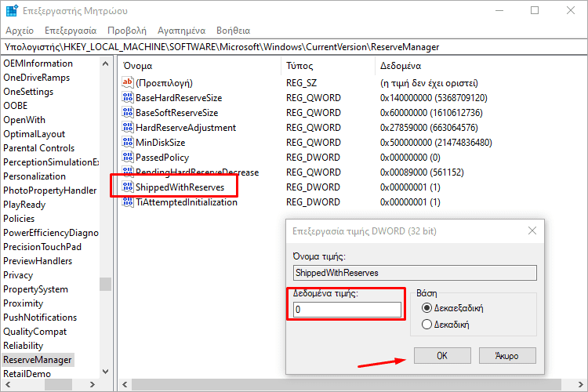Select the PassedPolicy value name
The width and height of the screenshot is (588, 392).
coord(162,158)
